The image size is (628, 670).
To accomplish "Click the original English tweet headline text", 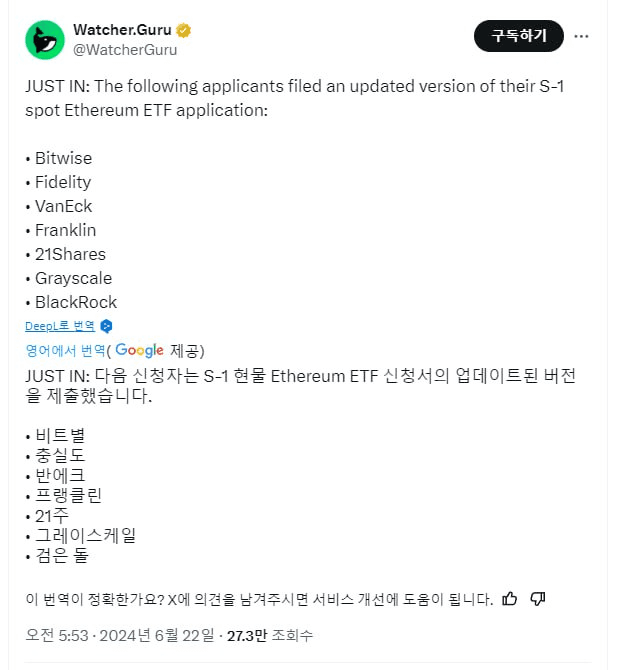I will click(295, 98).
